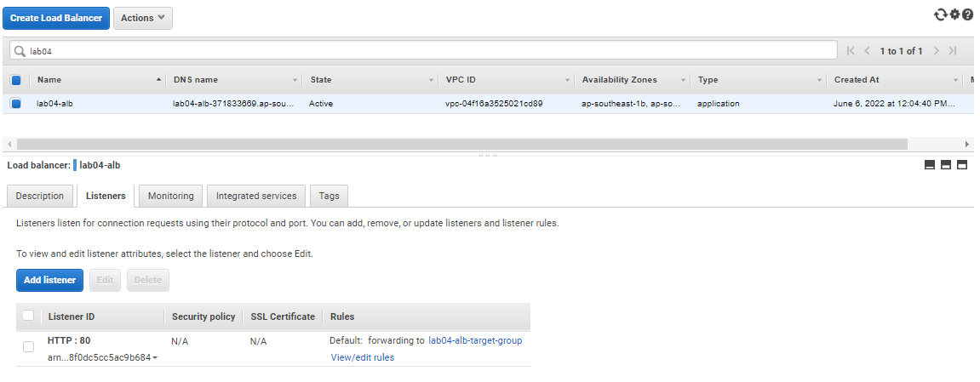Expand the listener ARN dropdown arrow
This screenshot has height=382, width=980.
(154, 358)
